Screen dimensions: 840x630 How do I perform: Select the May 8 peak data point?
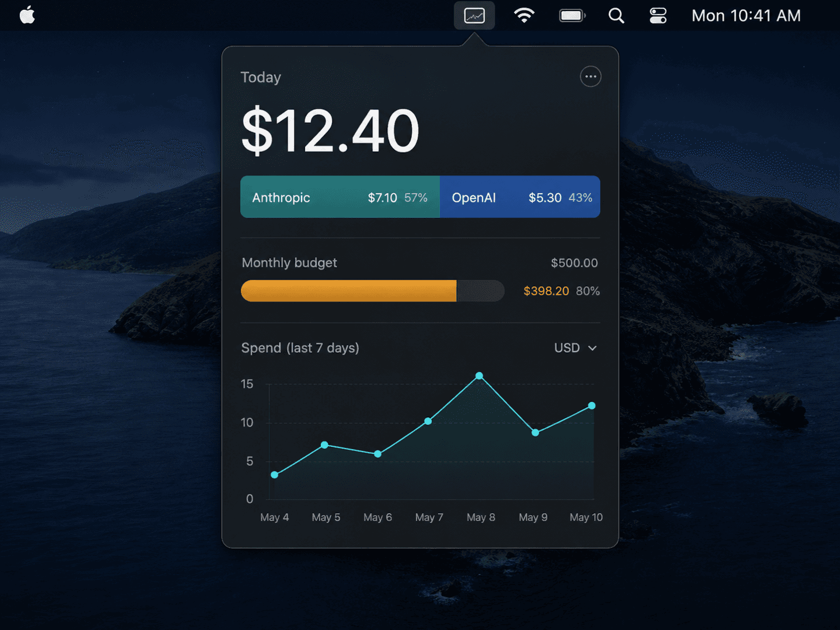480,376
